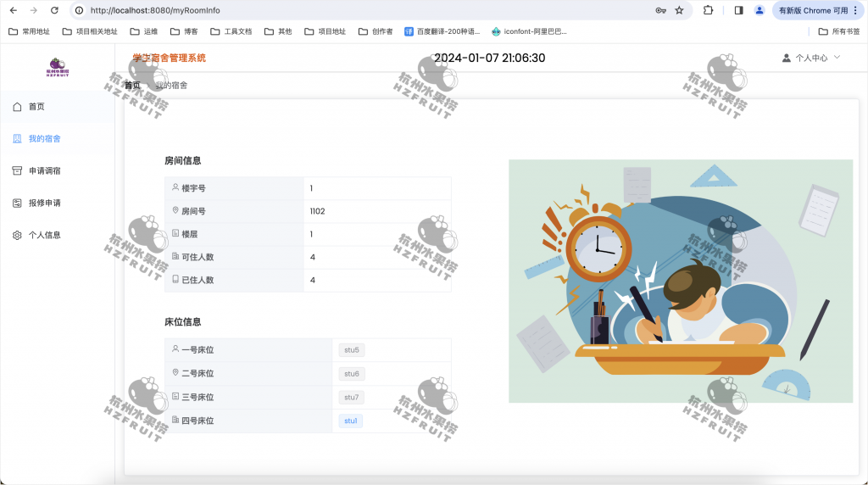Click the icon next to 楼层
Screen dimensions: 868x485
tap(175, 234)
